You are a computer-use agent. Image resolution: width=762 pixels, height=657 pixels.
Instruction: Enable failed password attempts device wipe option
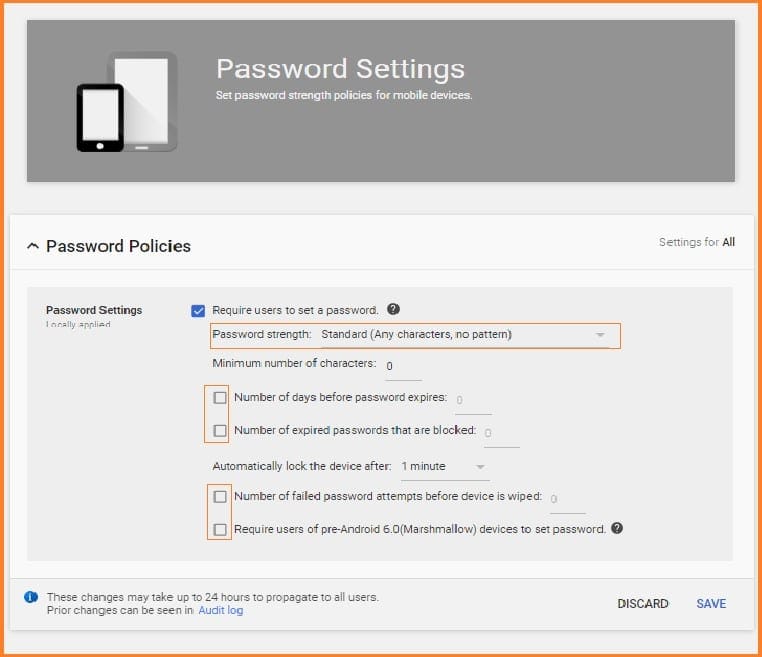point(220,496)
